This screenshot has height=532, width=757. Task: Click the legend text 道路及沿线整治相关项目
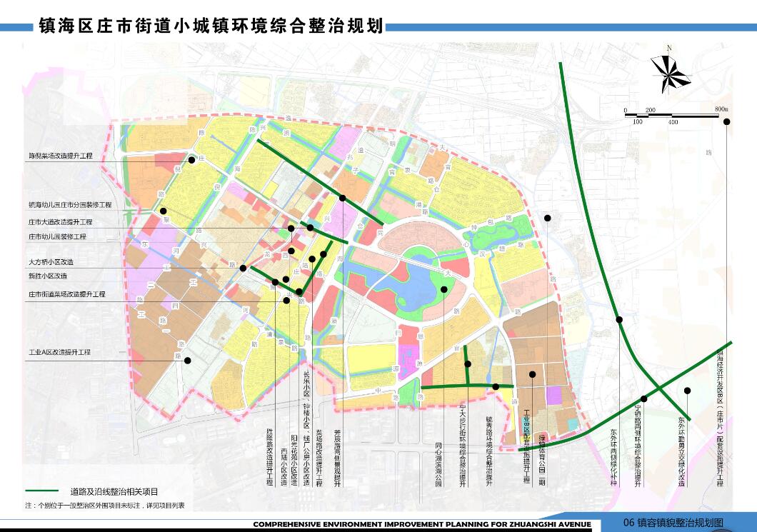[114, 492]
